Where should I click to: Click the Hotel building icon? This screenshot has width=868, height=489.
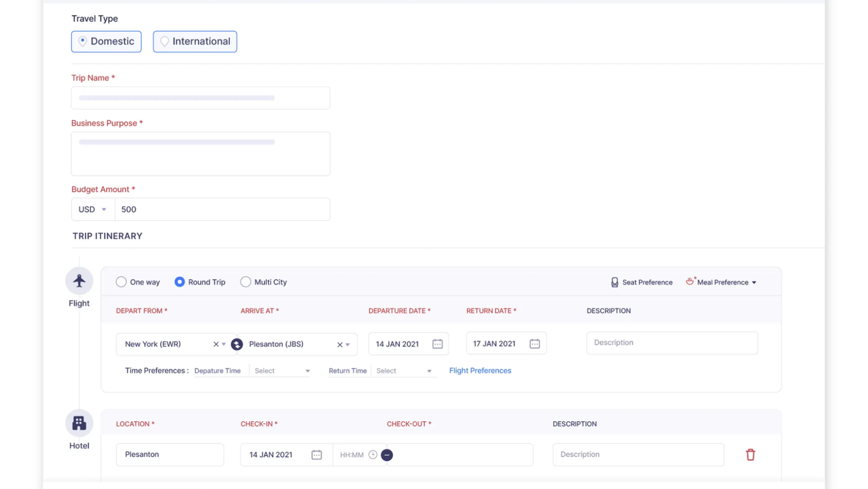tap(79, 423)
